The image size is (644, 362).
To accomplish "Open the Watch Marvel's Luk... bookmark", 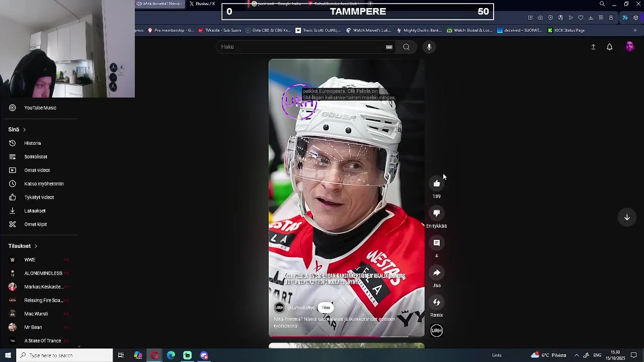I will (x=368, y=30).
